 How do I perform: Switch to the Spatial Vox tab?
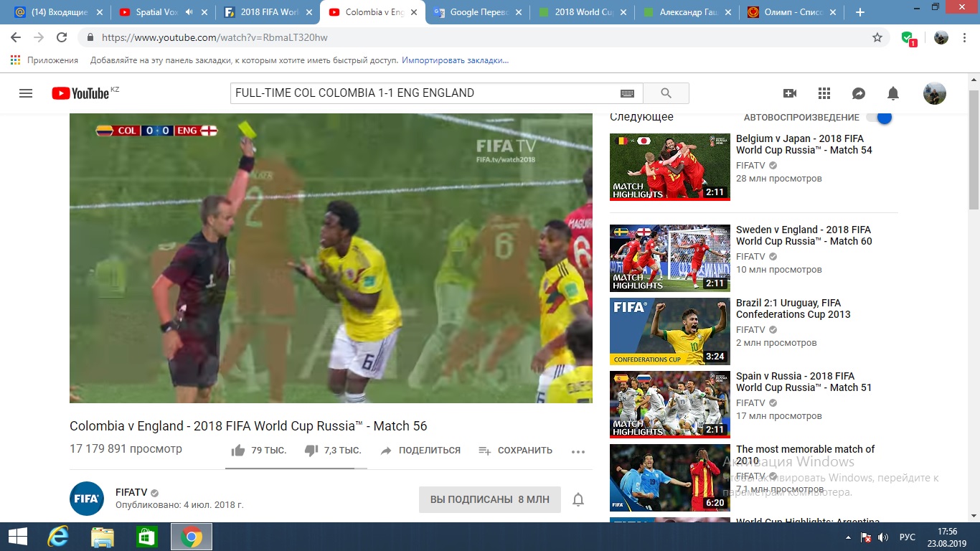[x=161, y=12]
